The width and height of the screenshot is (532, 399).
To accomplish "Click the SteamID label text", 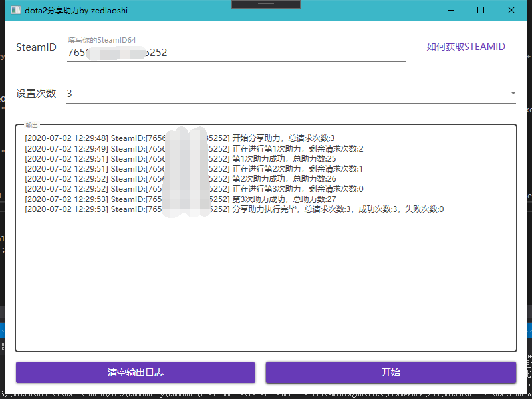I will [36, 47].
